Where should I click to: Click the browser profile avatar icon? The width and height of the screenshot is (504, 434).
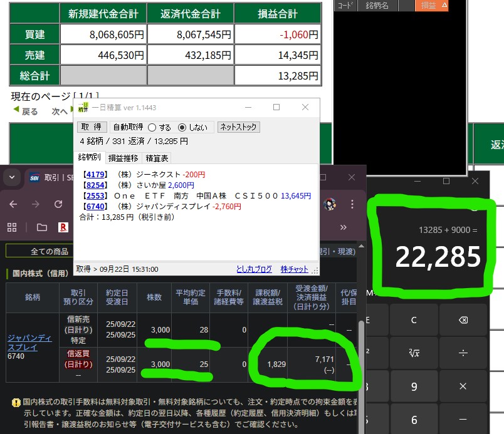pos(330,204)
